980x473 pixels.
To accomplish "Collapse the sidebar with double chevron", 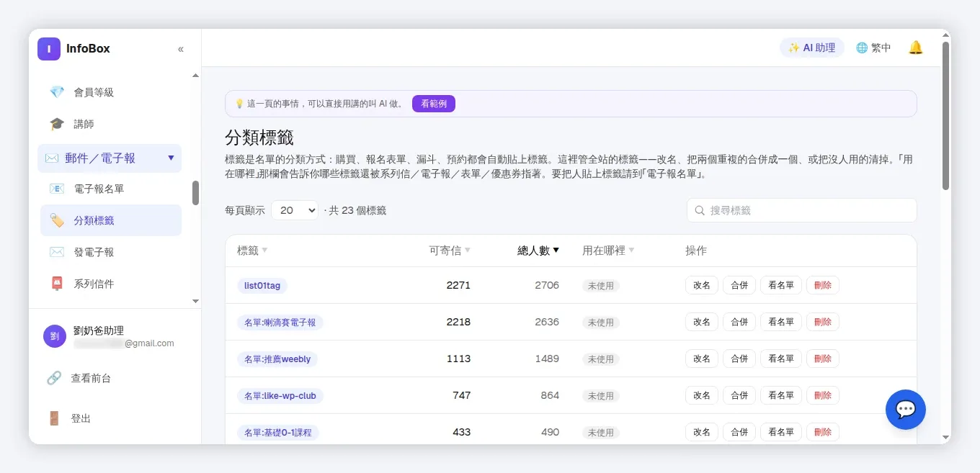I will point(181,49).
